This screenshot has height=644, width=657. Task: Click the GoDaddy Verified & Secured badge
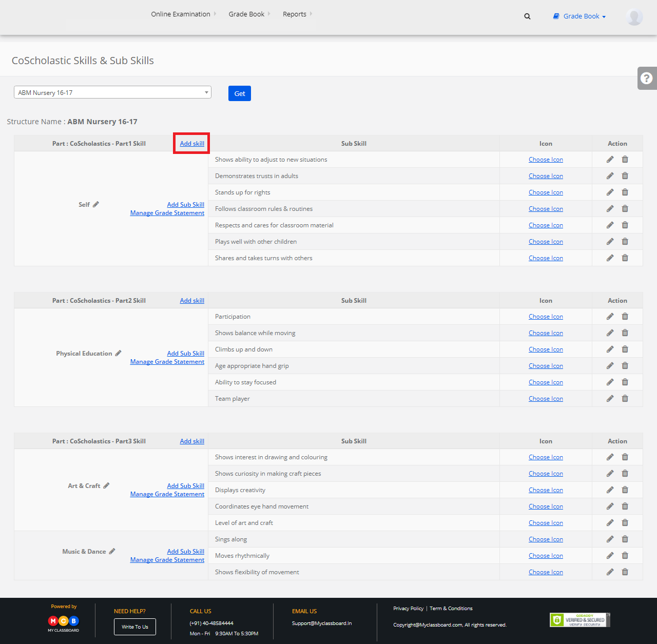[x=580, y=620]
